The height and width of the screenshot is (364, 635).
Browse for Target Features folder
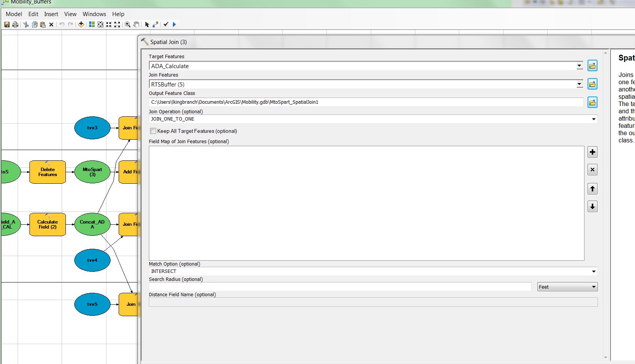pos(593,66)
